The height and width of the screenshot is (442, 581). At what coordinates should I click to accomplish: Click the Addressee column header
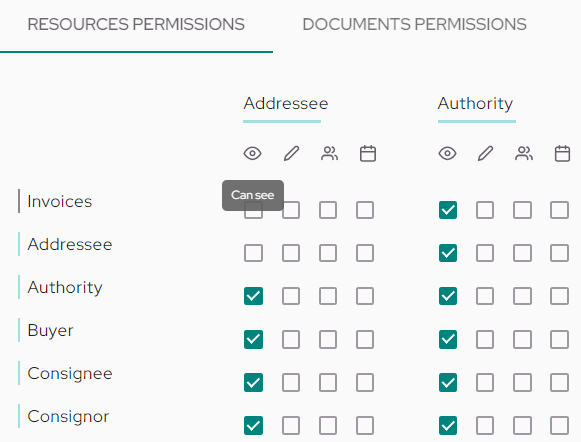click(286, 103)
